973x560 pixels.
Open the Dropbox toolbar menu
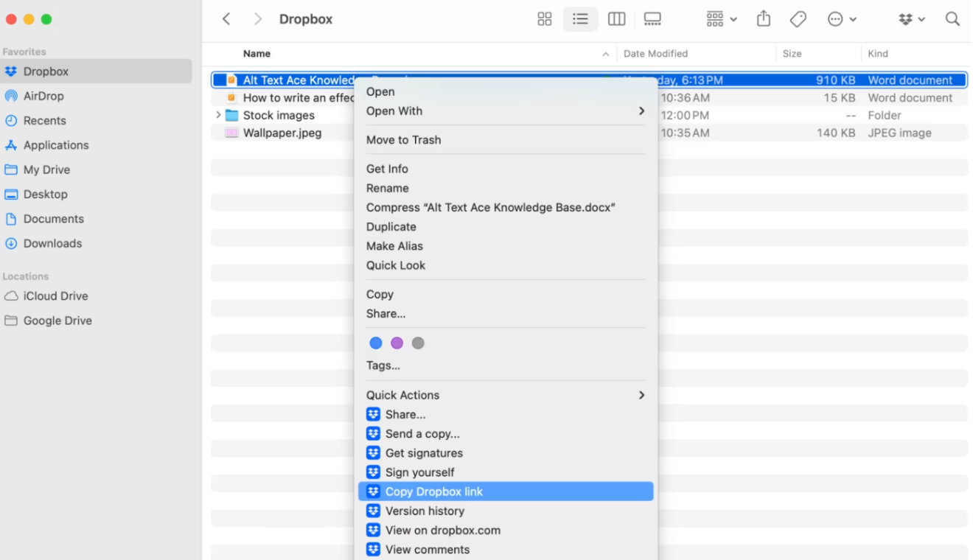pos(911,18)
